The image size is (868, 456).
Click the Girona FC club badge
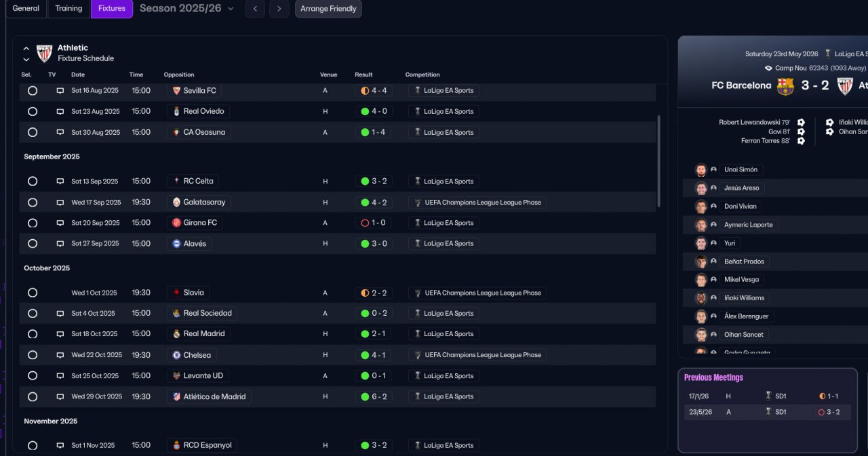[176, 222]
